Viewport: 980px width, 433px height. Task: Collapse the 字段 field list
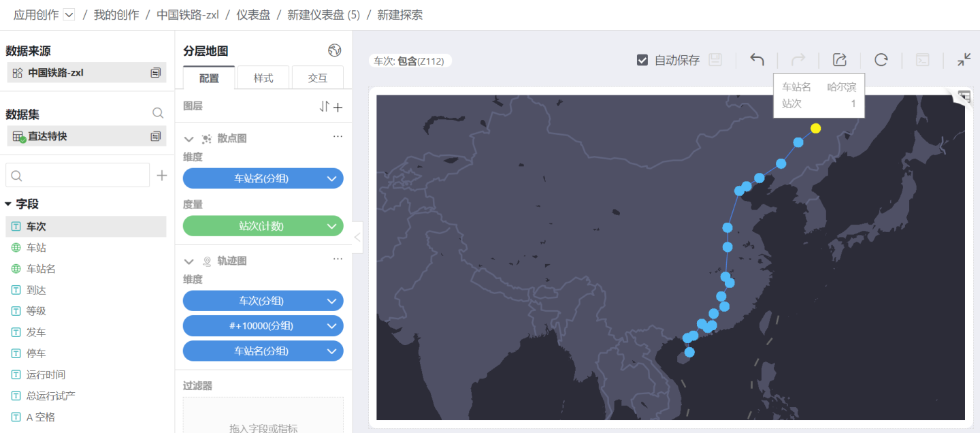click(8, 204)
